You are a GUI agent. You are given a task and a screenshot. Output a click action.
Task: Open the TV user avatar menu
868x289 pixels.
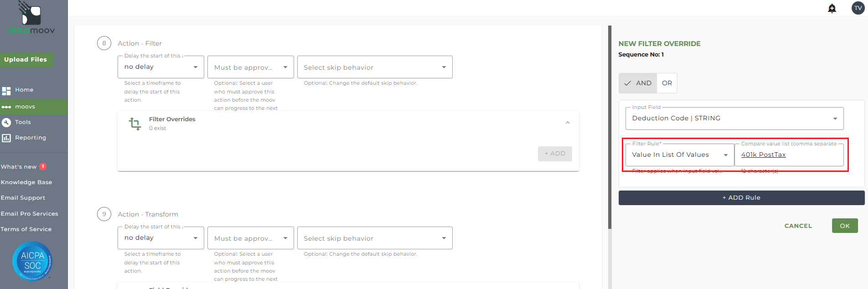(858, 8)
